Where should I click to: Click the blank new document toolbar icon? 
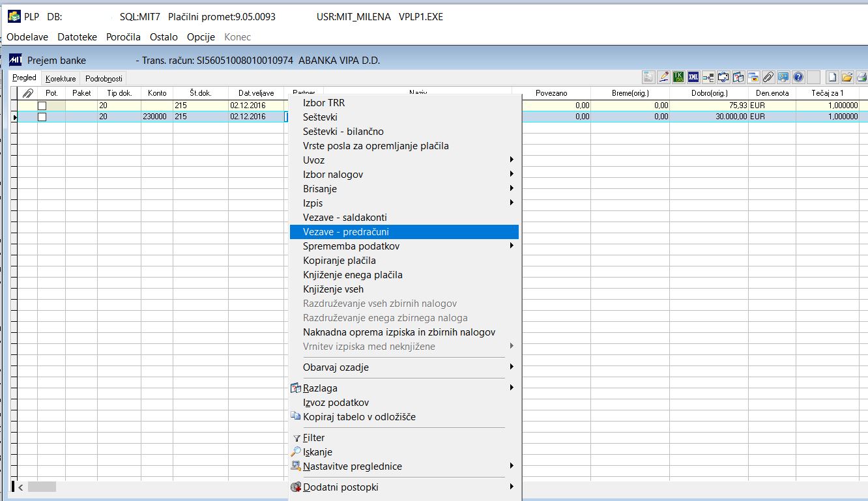click(x=832, y=77)
